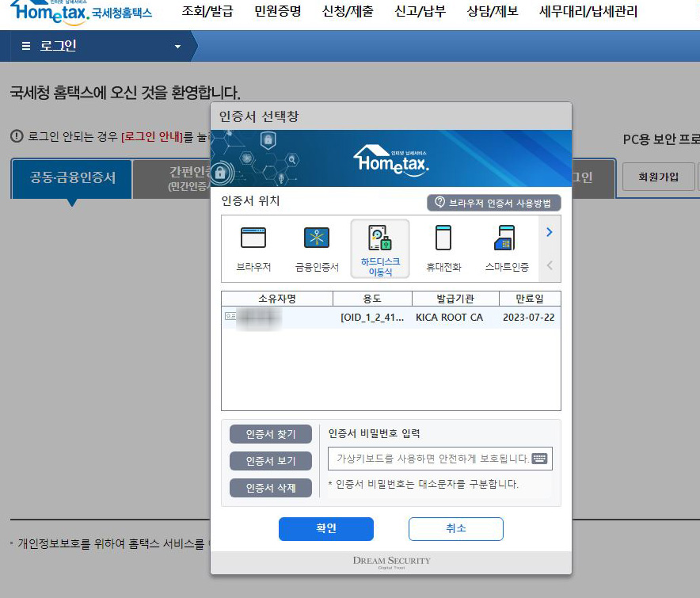The width and height of the screenshot is (700, 598).
Task: Switch to the 공동·금융인증서 tab
Action: [x=72, y=178]
